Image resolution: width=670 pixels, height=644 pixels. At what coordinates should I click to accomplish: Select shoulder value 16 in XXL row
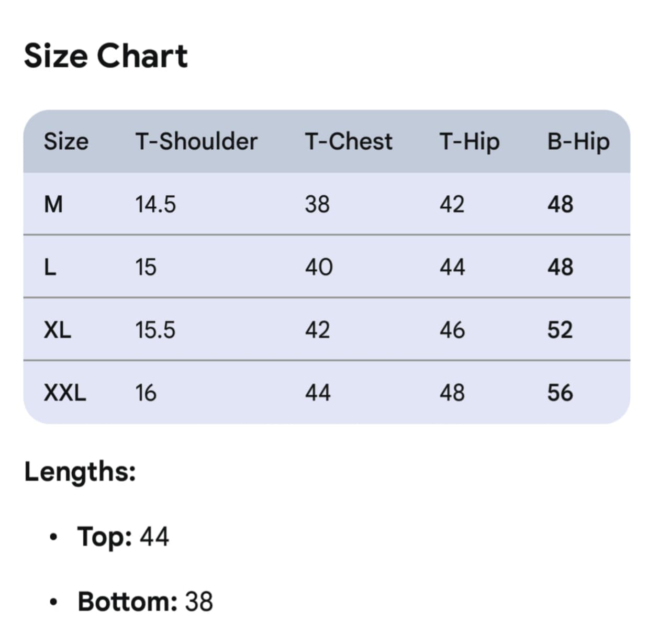(146, 393)
